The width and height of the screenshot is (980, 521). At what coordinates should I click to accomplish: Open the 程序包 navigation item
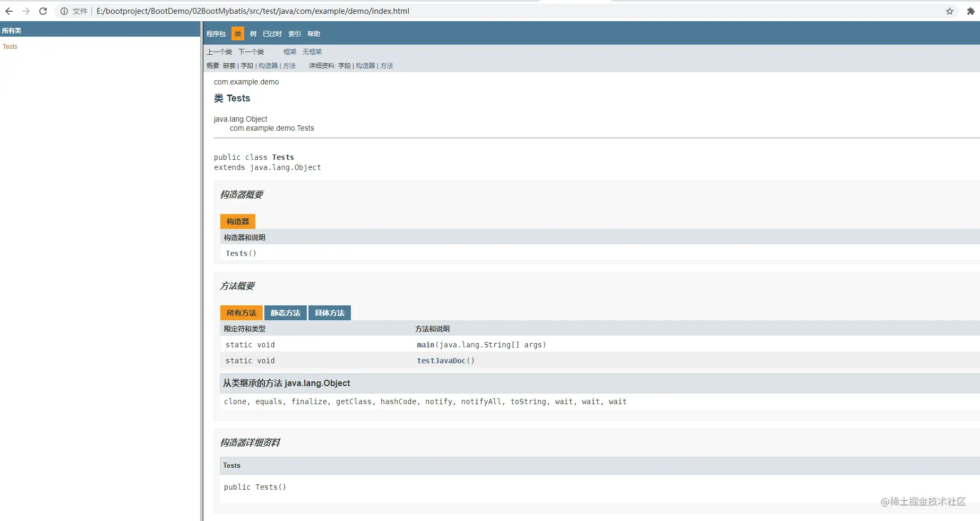click(216, 34)
